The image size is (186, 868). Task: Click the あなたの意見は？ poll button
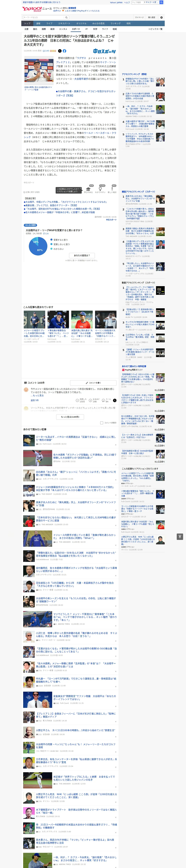coord(82,255)
